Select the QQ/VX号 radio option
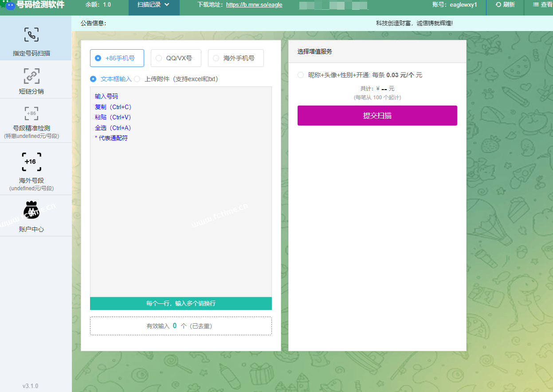The width and height of the screenshot is (553, 392). (159, 58)
